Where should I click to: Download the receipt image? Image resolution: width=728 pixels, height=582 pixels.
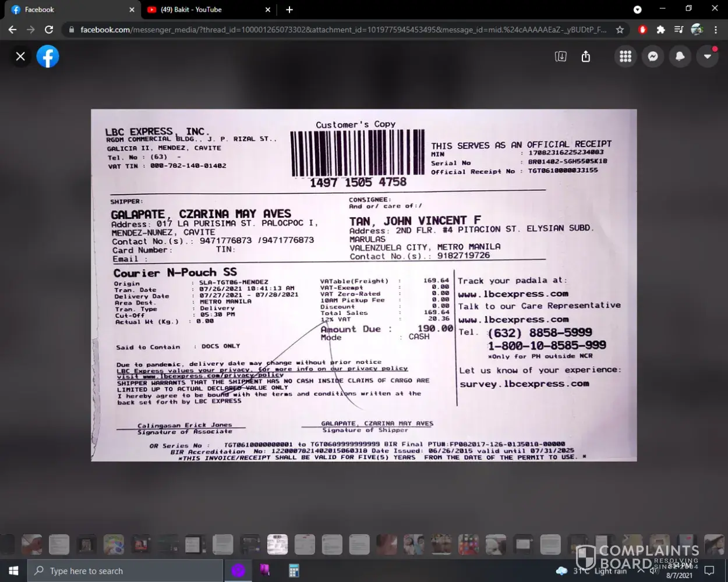(560, 56)
